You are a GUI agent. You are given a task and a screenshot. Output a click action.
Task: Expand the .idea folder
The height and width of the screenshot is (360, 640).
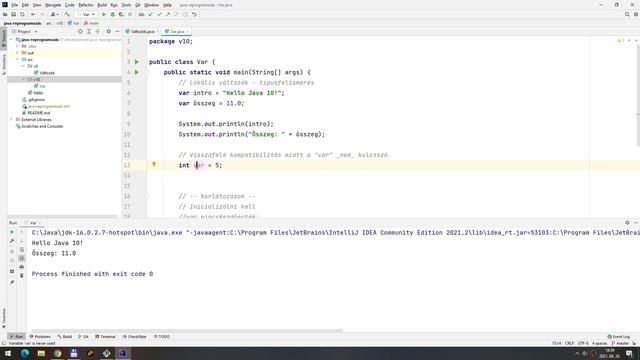[x=17, y=46]
